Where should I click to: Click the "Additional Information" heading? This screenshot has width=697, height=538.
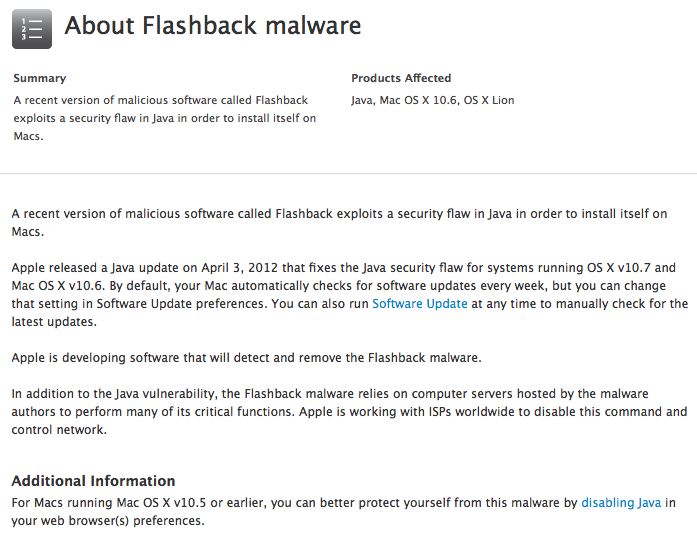pos(93,481)
